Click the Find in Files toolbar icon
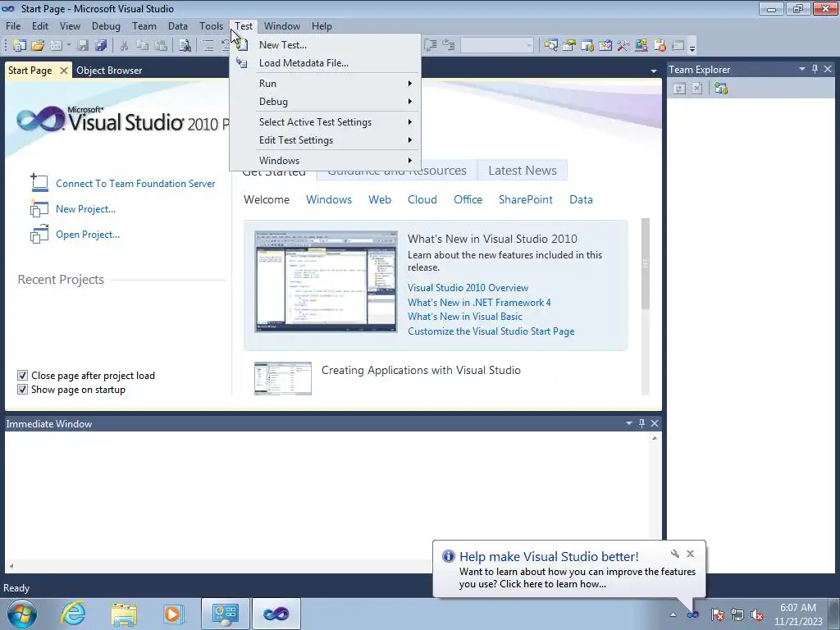Viewport: 840px width, 630px height. click(185, 46)
